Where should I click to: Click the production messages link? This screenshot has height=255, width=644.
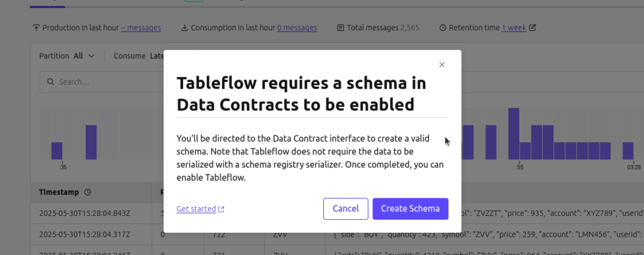(x=141, y=28)
